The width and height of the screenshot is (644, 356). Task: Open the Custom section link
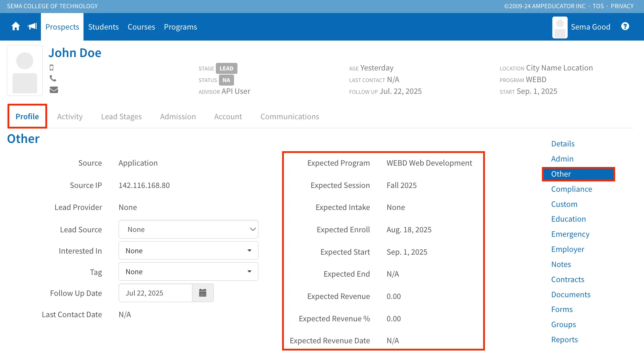pos(564,204)
